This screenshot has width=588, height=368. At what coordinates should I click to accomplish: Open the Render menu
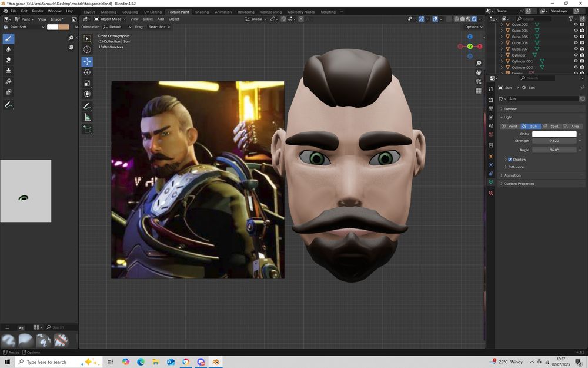(38, 11)
